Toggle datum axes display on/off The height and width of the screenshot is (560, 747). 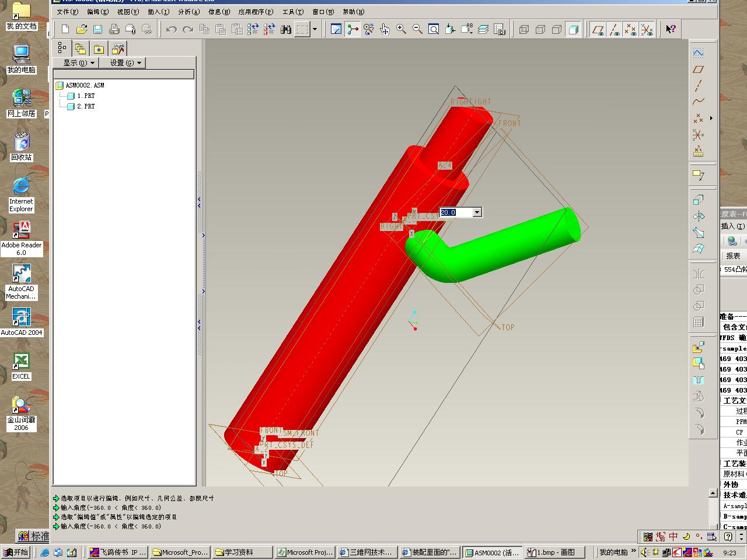click(614, 29)
